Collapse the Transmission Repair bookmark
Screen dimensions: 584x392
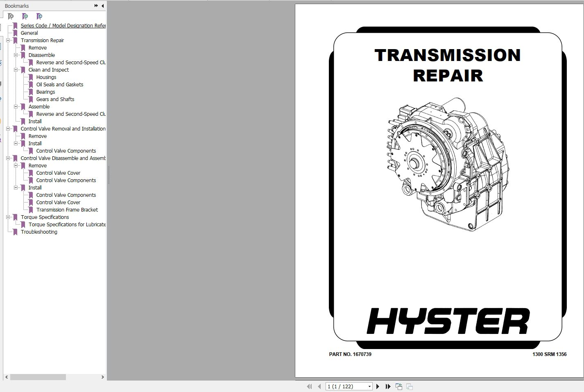[x=8, y=41]
